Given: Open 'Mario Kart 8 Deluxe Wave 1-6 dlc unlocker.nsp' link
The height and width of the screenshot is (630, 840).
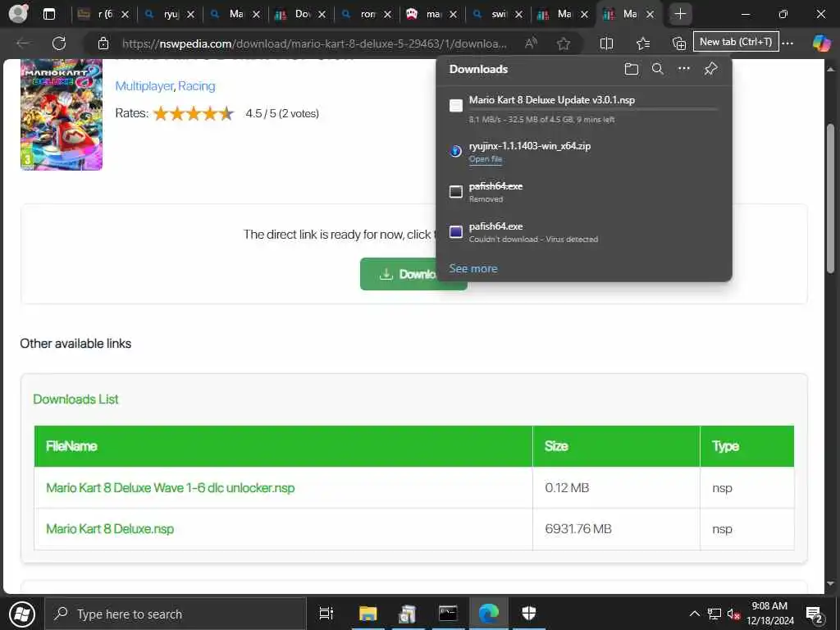Looking at the screenshot, I should (x=171, y=488).
